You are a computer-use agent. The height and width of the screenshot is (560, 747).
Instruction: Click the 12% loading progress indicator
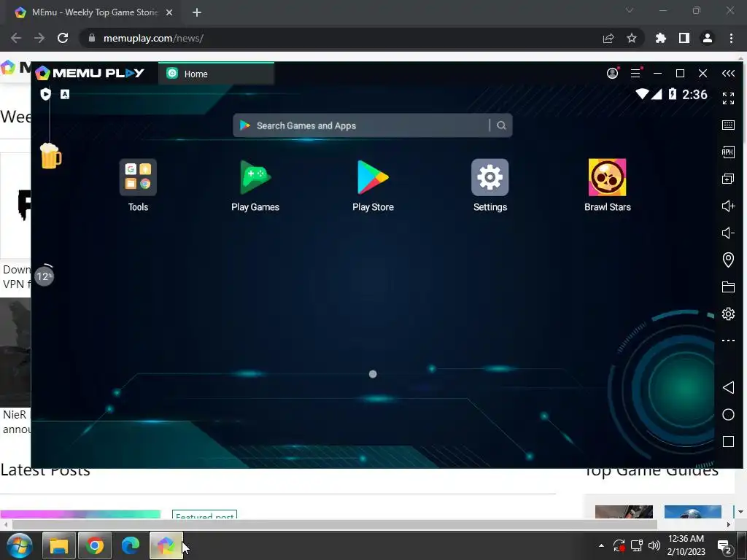tap(44, 276)
